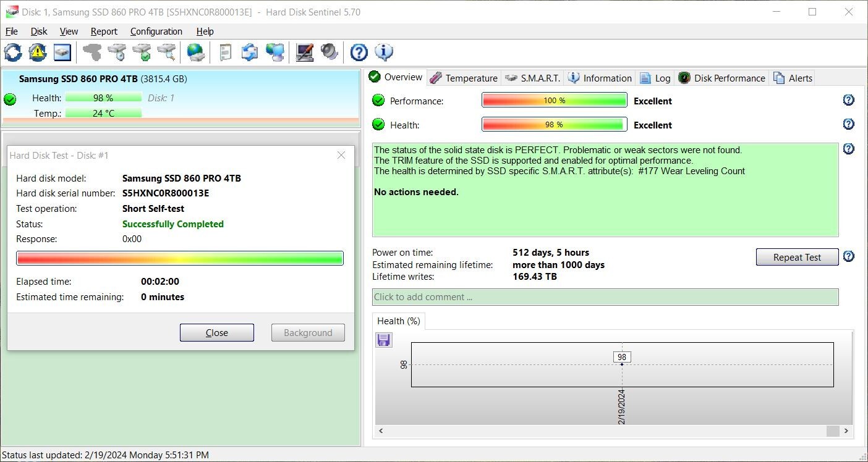This screenshot has height=462, width=868.
Task: Click the Health 98 % bar on Overview
Action: [x=555, y=125]
